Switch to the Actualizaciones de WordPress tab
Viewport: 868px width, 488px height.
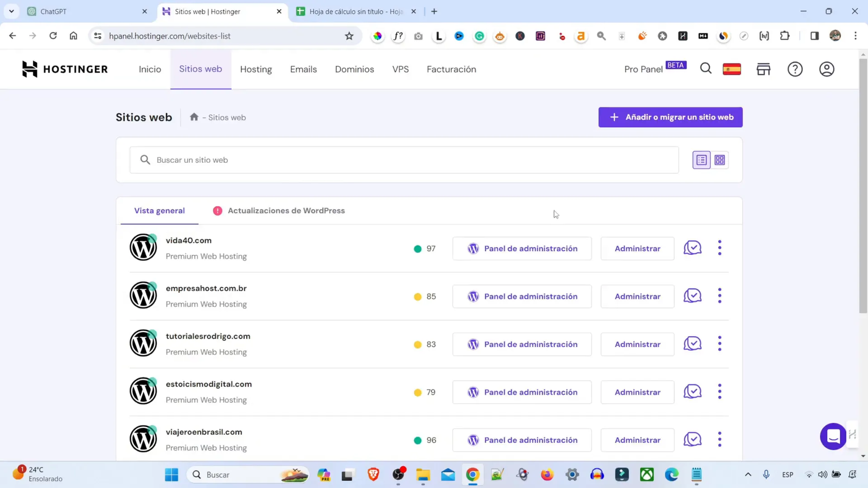[286, 210]
